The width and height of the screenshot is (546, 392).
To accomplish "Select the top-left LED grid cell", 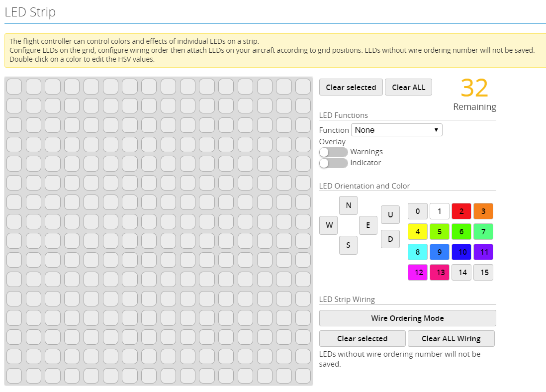I will click(x=14, y=87).
